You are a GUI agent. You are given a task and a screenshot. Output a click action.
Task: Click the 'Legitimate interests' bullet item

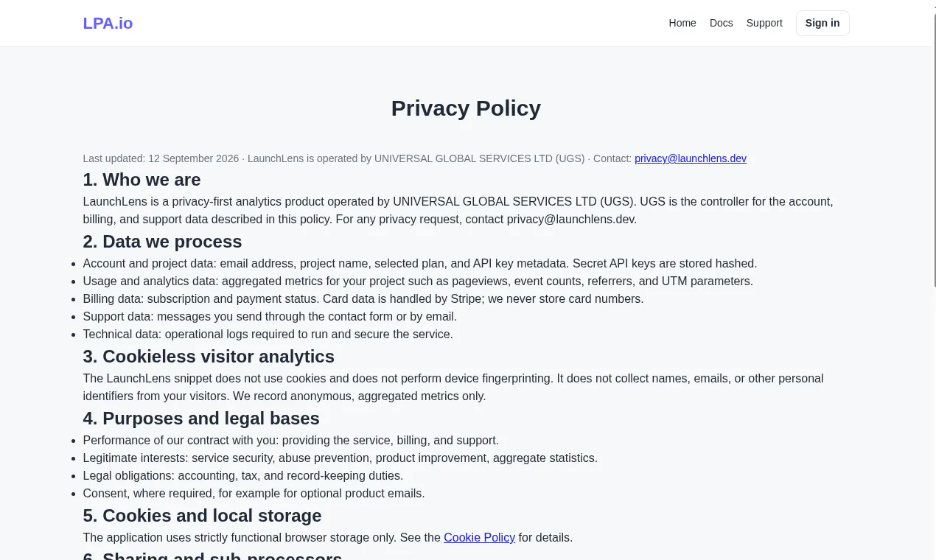[x=340, y=458]
